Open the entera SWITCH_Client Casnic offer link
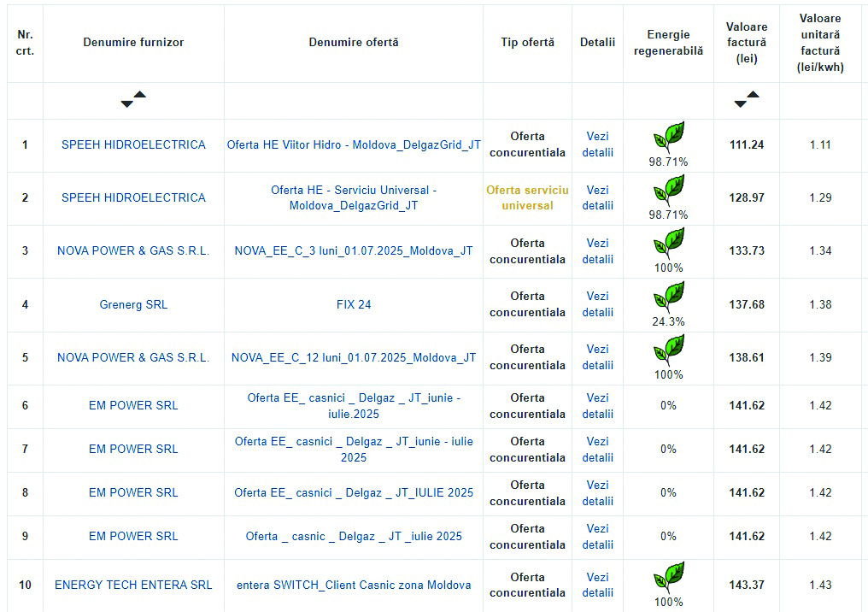This screenshot has height=612, width=868. (x=354, y=585)
